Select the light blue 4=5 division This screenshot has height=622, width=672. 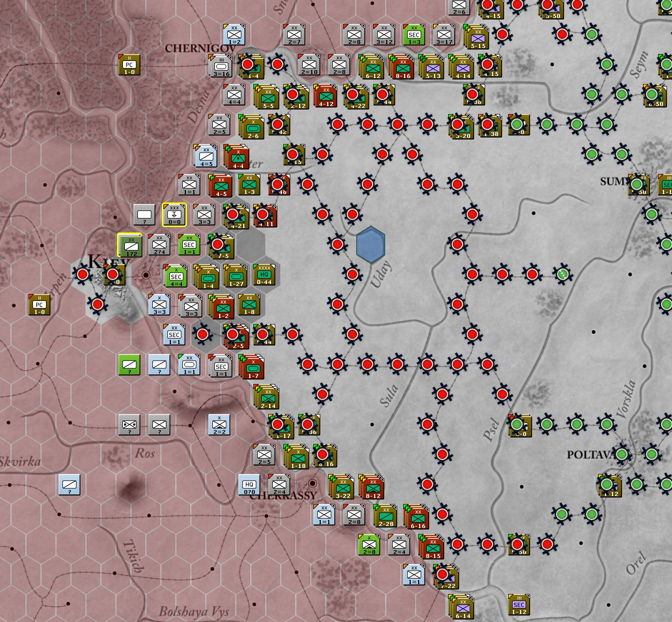pos(205,155)
